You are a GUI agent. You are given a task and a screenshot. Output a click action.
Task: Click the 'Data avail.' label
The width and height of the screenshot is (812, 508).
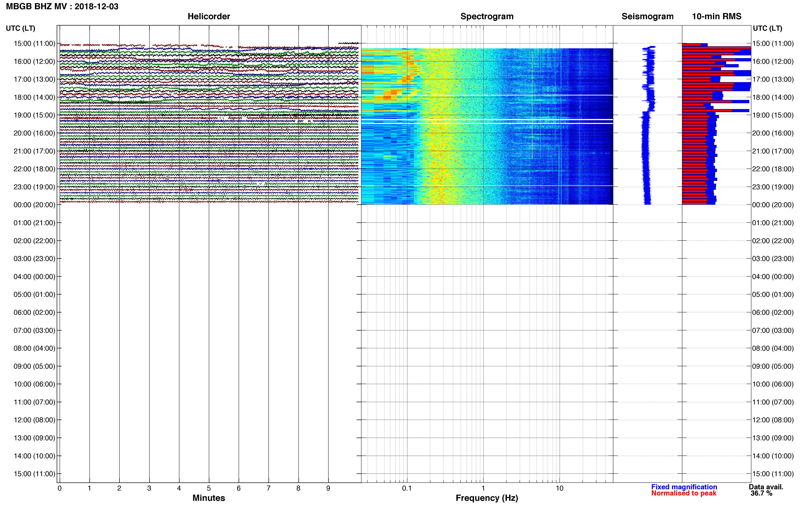click(x=766, y=487)
